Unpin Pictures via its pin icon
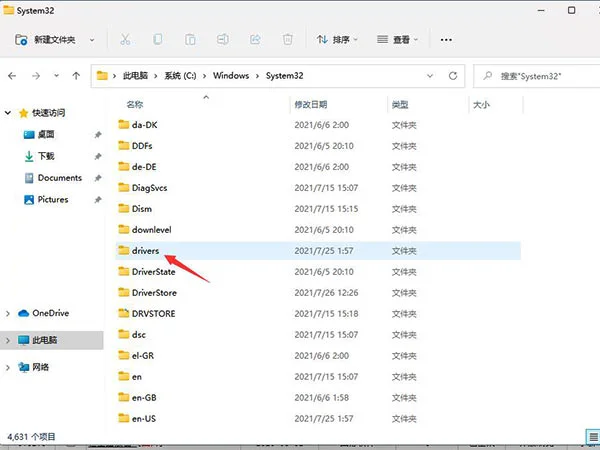The width and height of the screenshot is (600, 450). [x=98, y=199]
